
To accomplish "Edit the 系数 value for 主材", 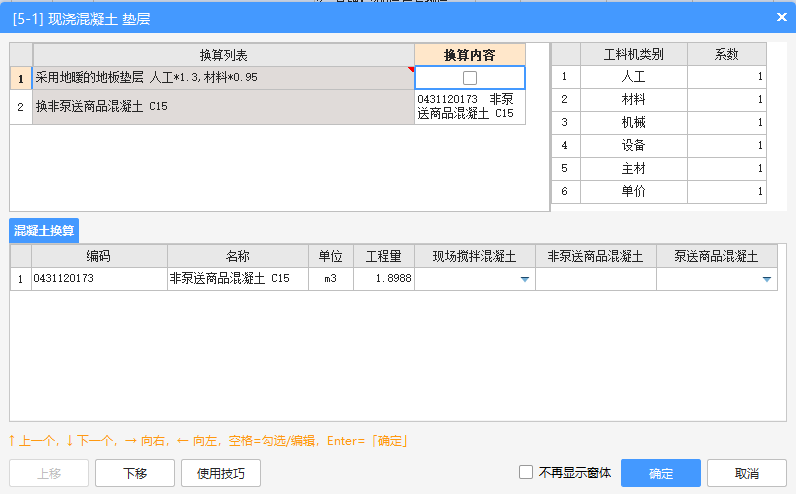I will (727, 169).
